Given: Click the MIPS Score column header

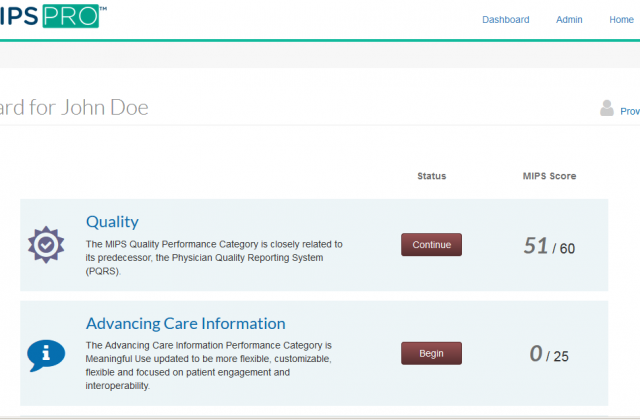Looking at the screenshot, I should pos(549,176).
